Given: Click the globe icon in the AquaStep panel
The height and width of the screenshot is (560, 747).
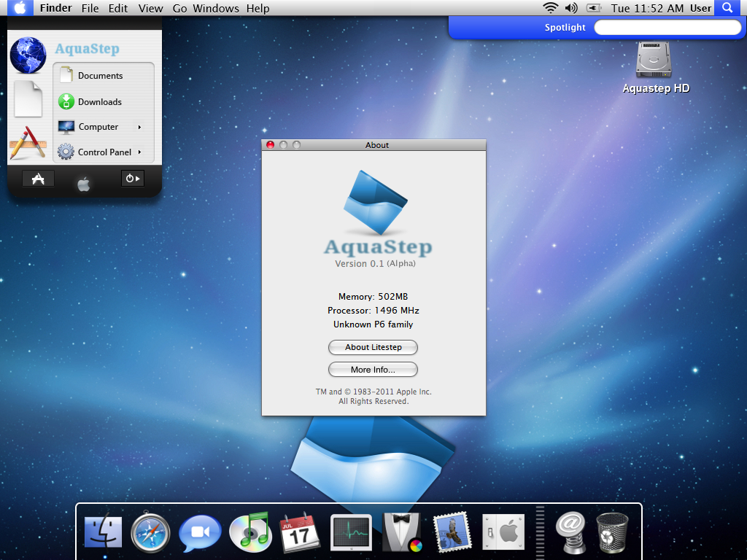Looking at the screenshot, I should pyautogui.click(x=28, y=55).
